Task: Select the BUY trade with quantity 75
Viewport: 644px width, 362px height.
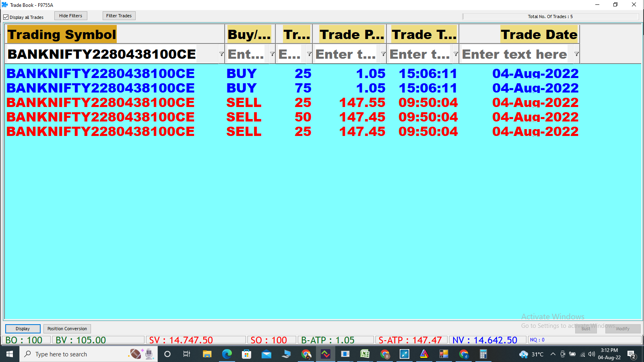Action: (293, 88)
